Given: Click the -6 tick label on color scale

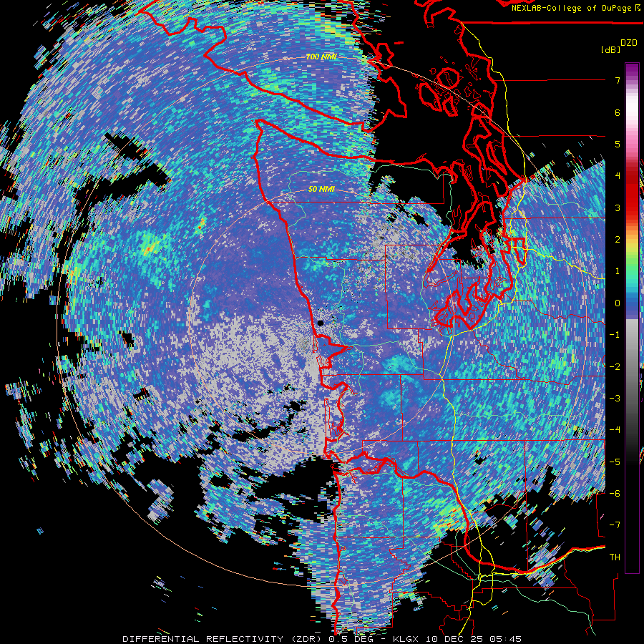Looking at the screenshot, I should pos(615,494).
